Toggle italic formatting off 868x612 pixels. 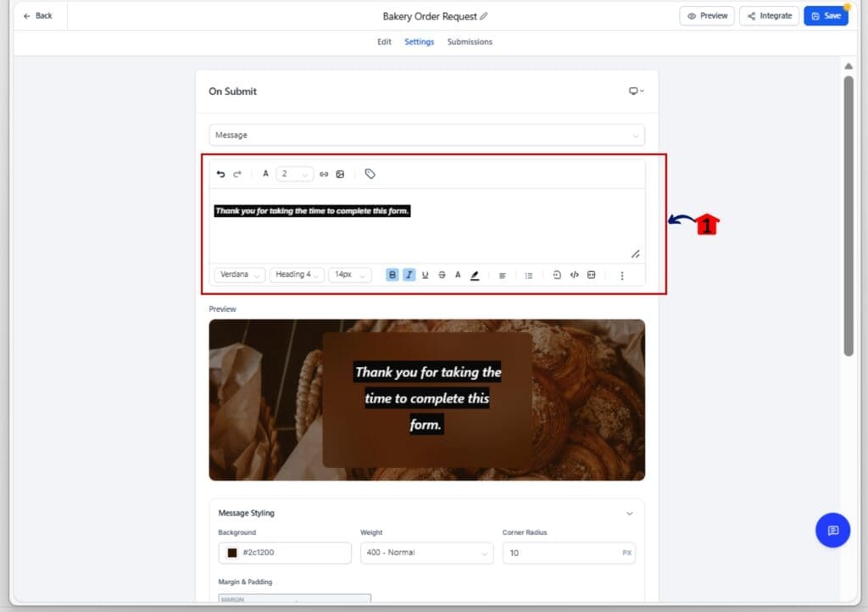(x=409, y=275)
